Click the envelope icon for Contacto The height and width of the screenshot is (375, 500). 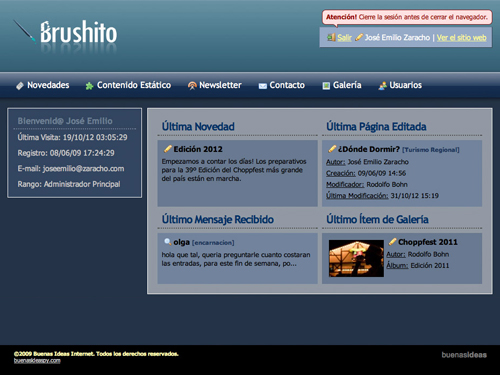[263, 86]
